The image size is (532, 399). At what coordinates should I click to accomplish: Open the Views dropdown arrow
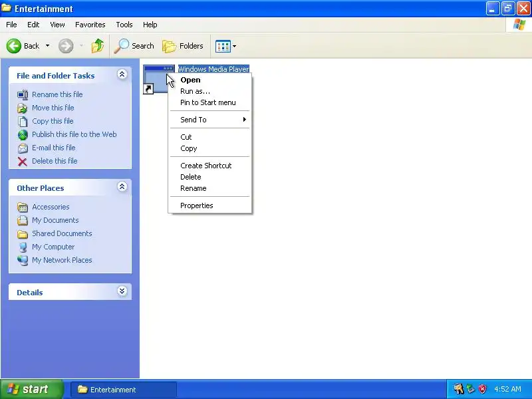(234, 46)
